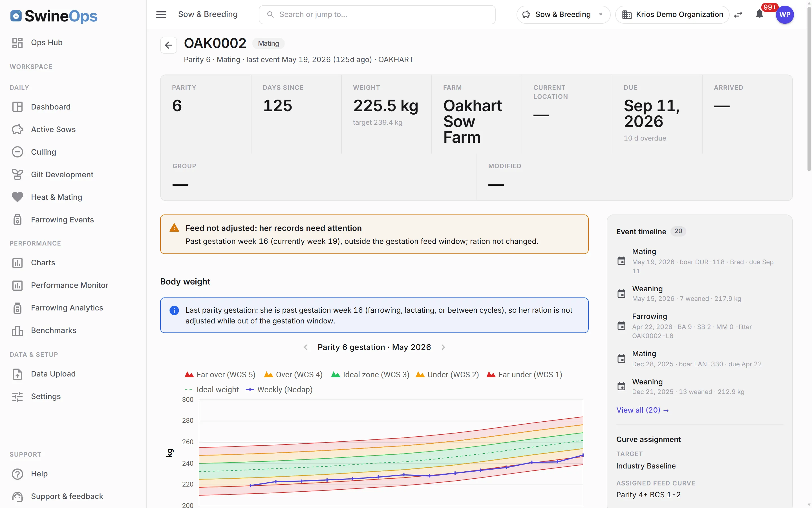Click the '10 d overdue' text
This screenshot has height=508, width=812.
[x=645, y=138]
